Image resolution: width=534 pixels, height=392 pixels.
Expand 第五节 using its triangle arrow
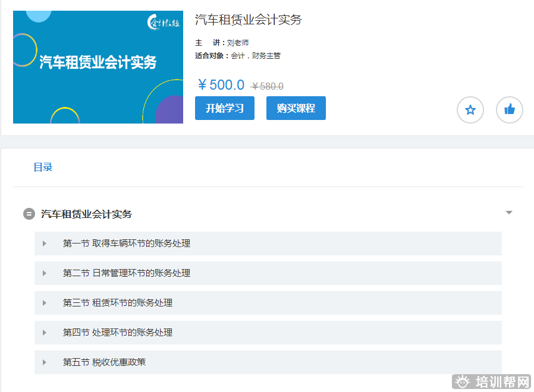(x=45, y=362)
